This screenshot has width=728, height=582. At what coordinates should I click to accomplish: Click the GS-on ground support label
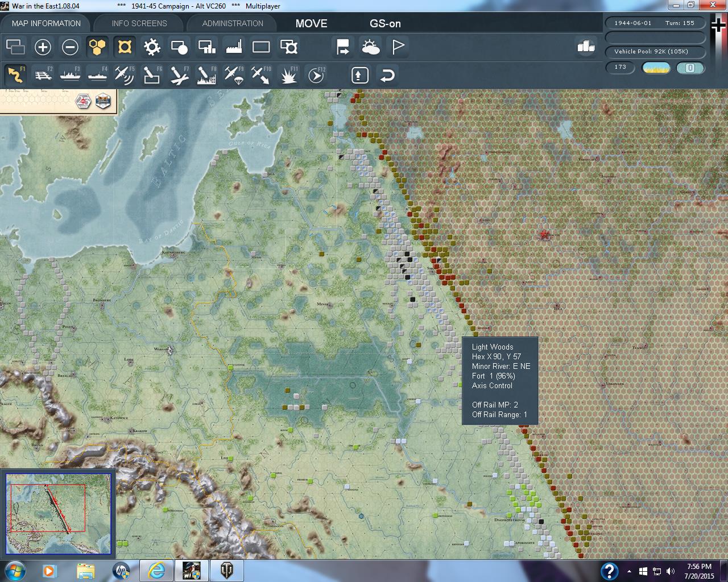pos(385,23)
